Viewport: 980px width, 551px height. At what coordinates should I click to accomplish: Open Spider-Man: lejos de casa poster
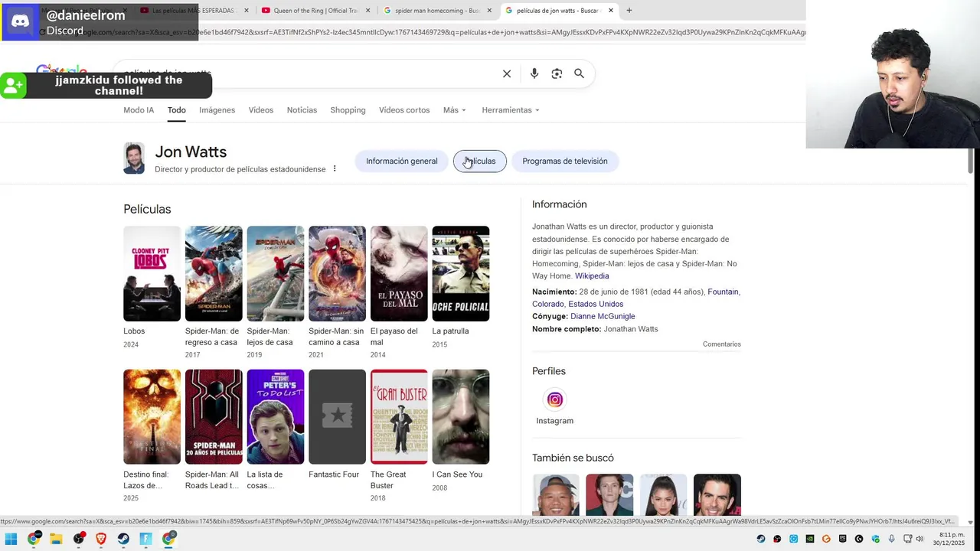pos(276,273)
